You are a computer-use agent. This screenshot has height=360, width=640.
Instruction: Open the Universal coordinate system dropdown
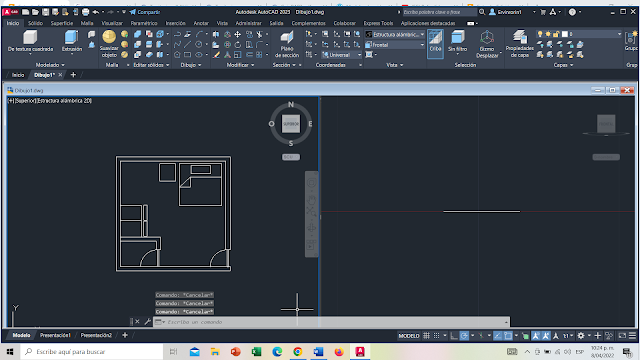pyautogui.click(x=341, y=55)
